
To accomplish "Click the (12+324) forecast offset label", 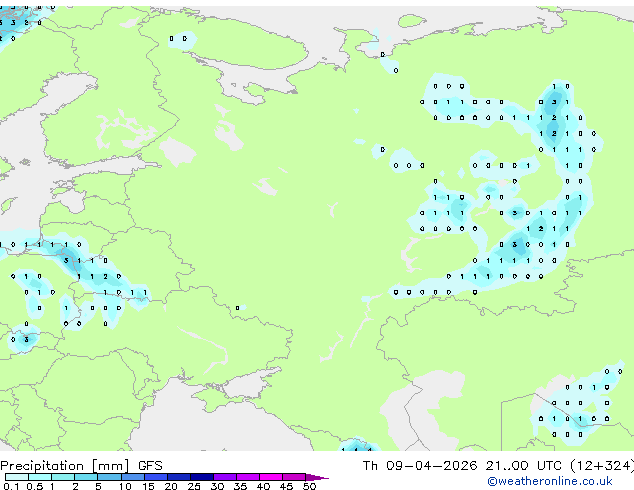I will 602,466.
